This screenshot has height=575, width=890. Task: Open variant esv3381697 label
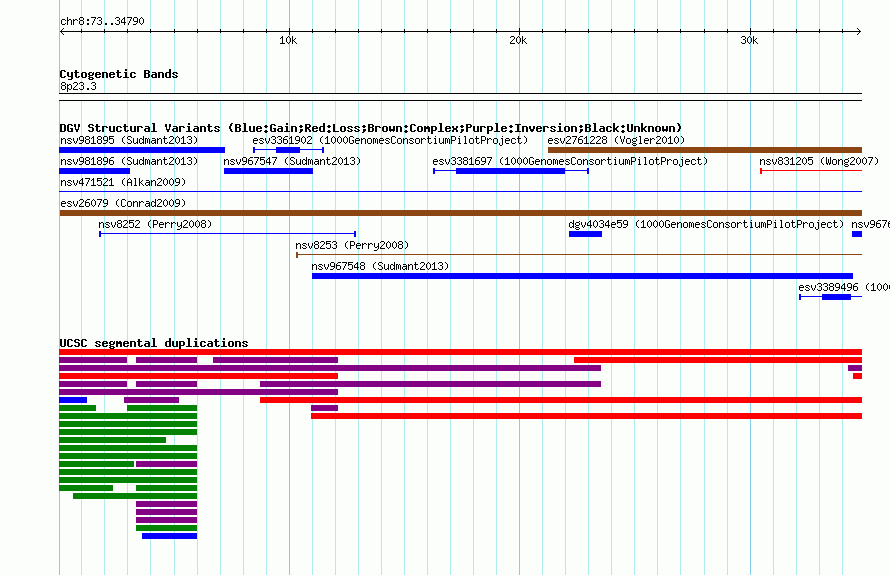click(570, 161)
